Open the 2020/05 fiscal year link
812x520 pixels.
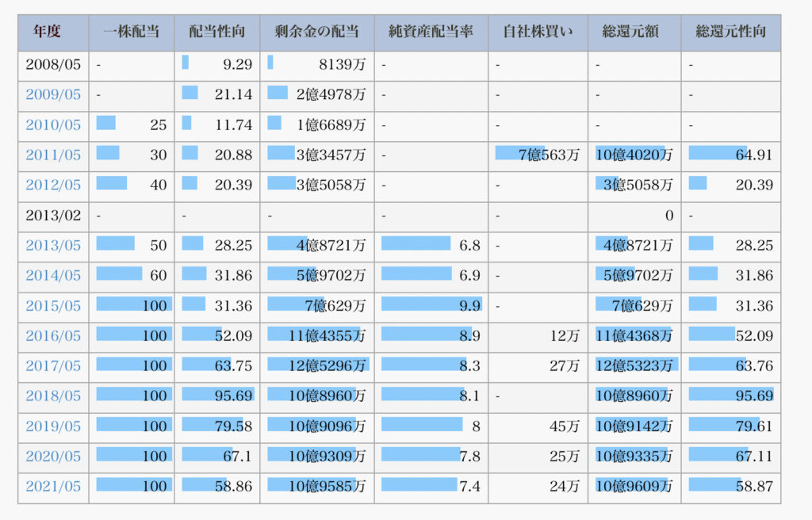pos(53,456)
